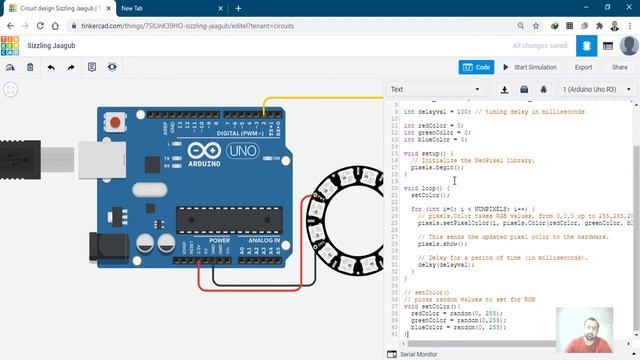Open the code debugger bug icon
Image resolution: width=640 pixels, height=360 pixels.
pyautogui.click(x=544, y=89)
